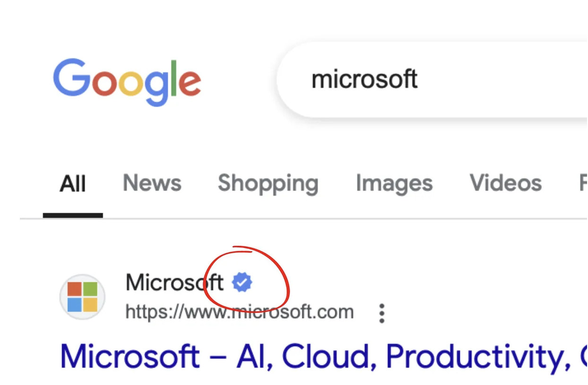Click the blue square in the Microsoft logo

(x=76, y=305)
